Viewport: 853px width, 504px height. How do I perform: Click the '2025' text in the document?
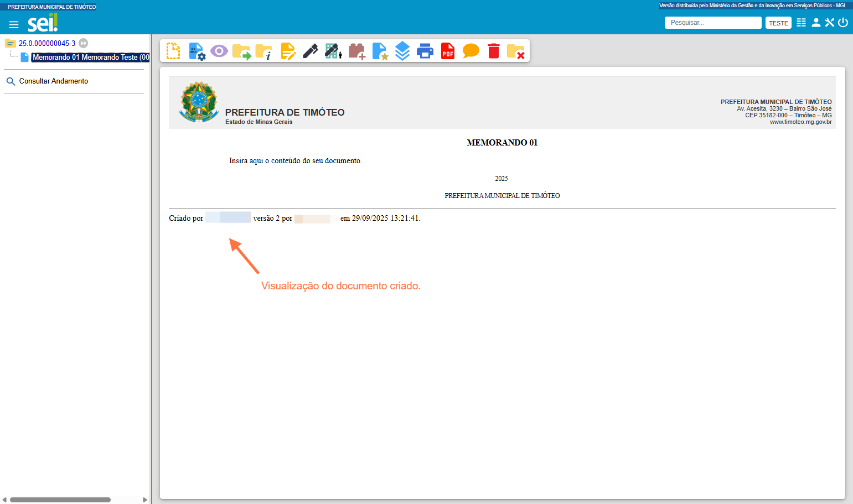pyautogui.click(x=502, y=179)
